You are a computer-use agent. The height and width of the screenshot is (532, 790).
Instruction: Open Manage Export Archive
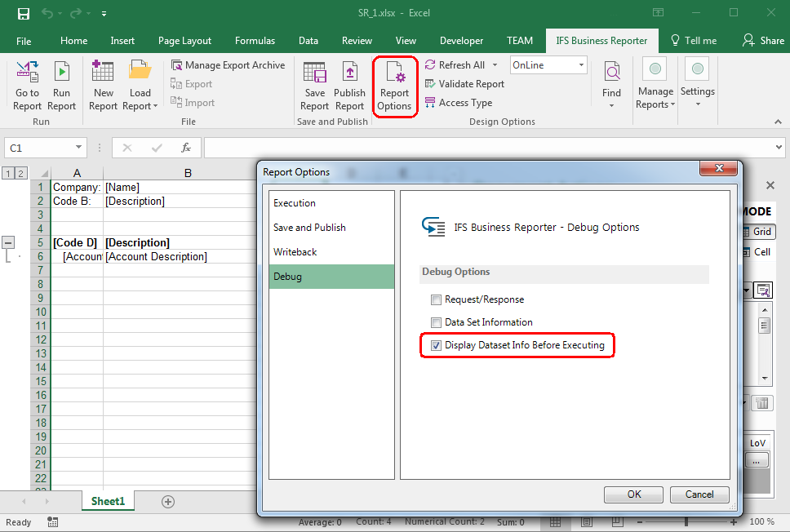tap(228, 65)
